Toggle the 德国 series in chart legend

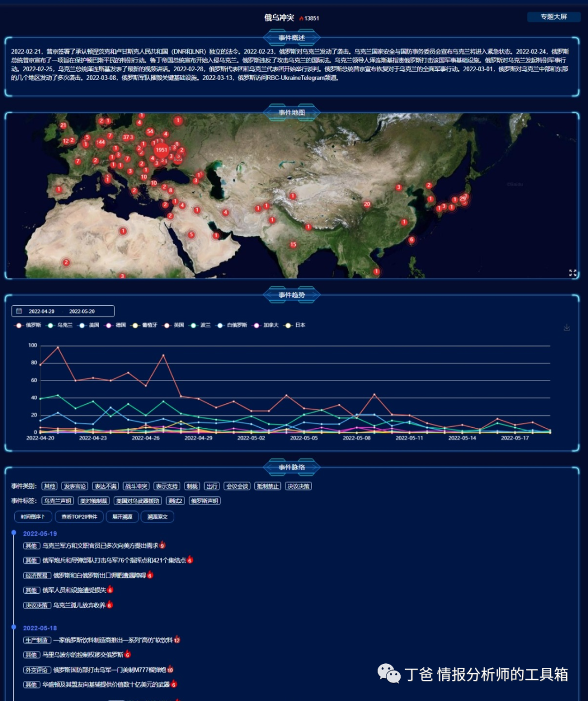point(115,325)
